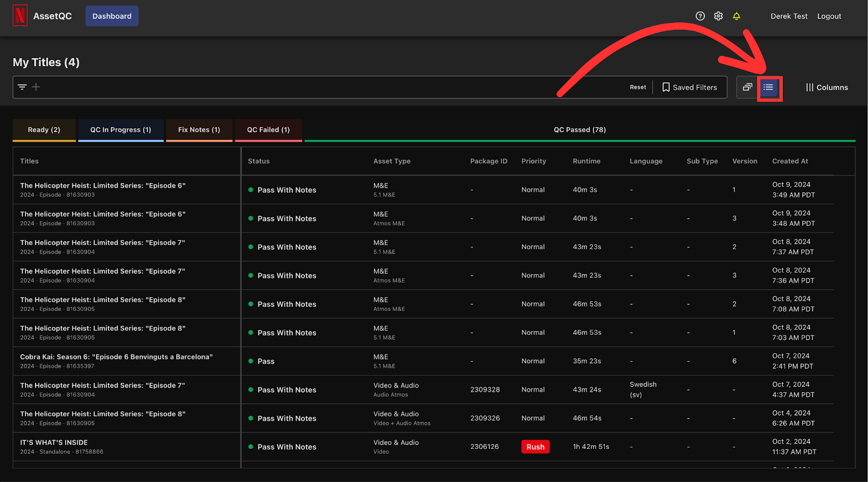Click Oct 8, 2024 7:08 AM PDT date

pos(793,304)
